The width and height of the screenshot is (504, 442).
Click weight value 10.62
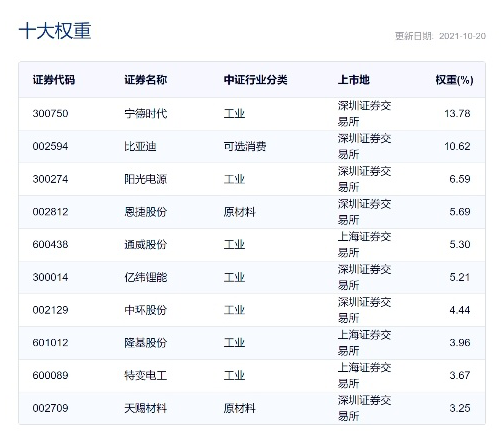(457, 146)
